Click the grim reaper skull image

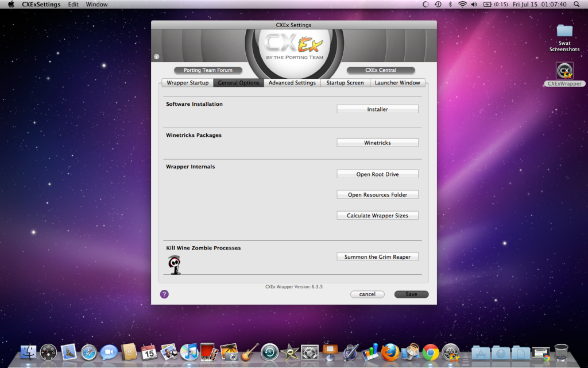tap(175, 264)
